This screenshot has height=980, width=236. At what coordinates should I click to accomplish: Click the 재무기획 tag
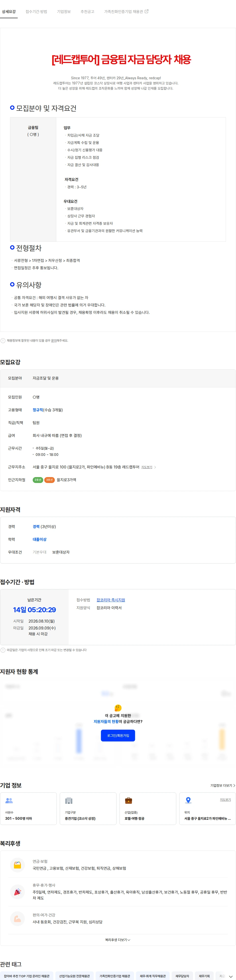click(204, 976)
